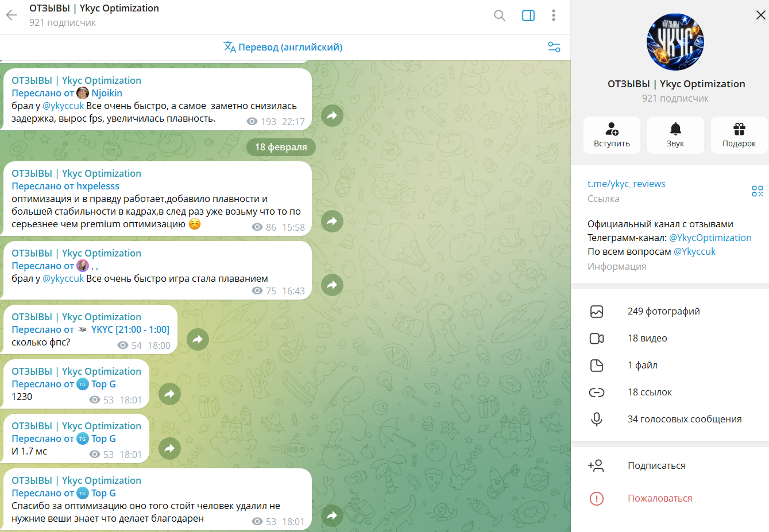Click the video camera icon beside 18 видео
The image size is (769, 532).
tap(597, 338)
